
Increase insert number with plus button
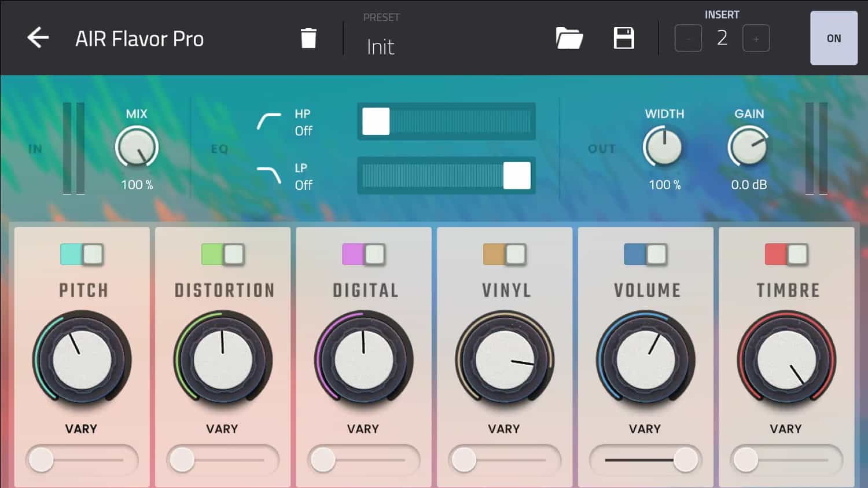pos(756,38)
